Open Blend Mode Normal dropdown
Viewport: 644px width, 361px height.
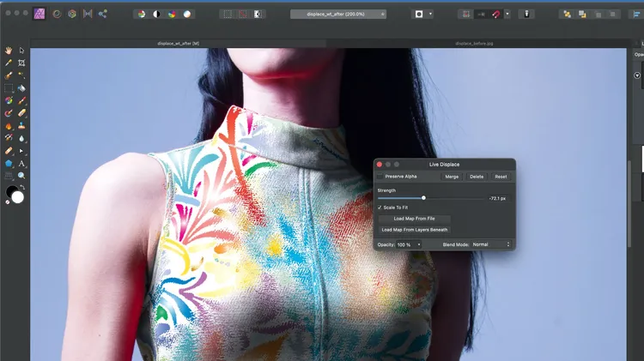point(491,244)
